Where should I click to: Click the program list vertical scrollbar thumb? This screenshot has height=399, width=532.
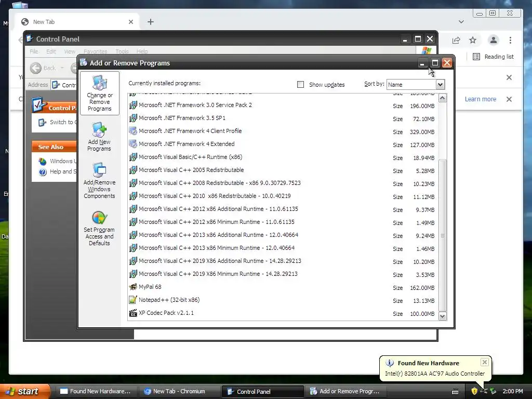click(x=443, y=235)
